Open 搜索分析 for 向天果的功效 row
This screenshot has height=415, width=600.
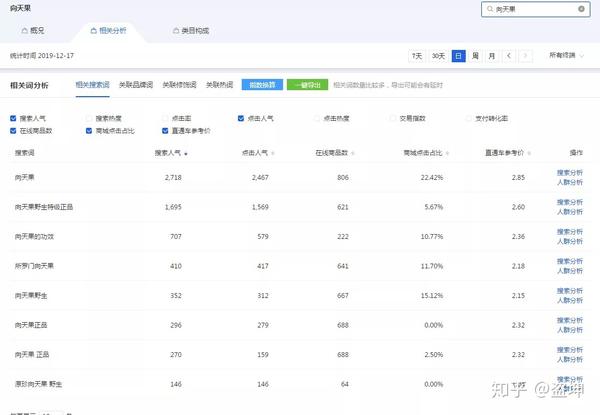pos(569,232)
